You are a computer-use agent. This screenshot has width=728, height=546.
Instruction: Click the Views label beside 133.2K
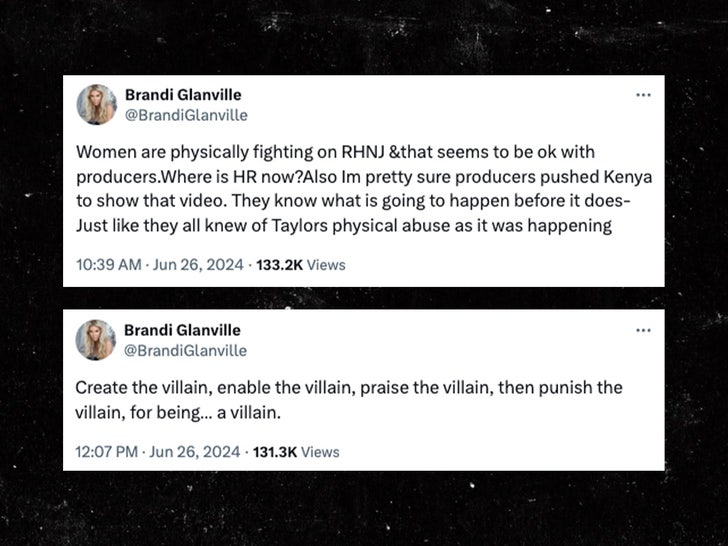(x=326, y=265)
